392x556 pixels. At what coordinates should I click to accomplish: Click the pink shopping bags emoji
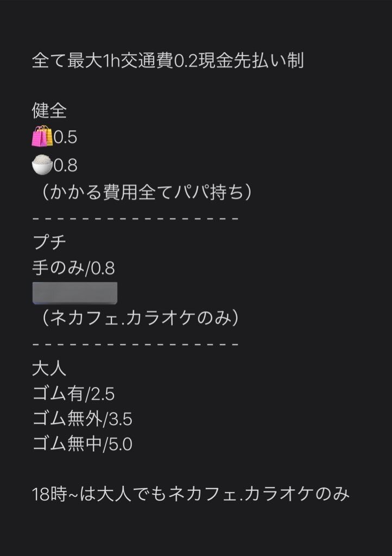point(42,137)
